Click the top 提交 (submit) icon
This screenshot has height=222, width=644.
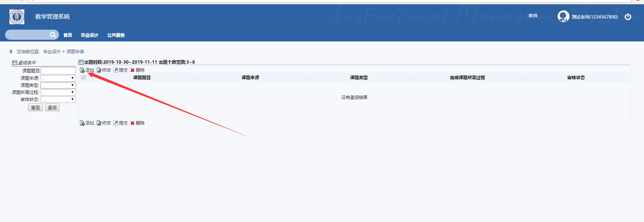click(x=116, y=70)
